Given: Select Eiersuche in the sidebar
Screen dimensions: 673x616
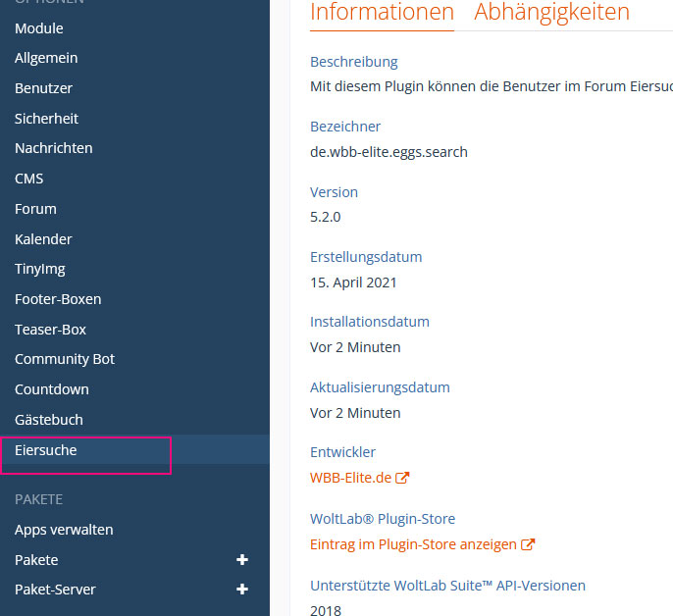Looking at the screenshot, I should tap(46, 450).
